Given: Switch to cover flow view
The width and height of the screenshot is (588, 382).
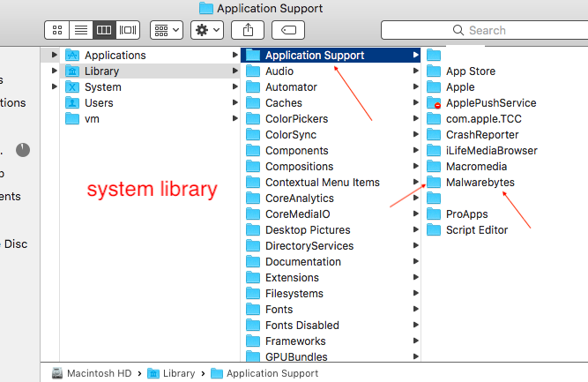Looking at the screenshot, I should point(128,30).
